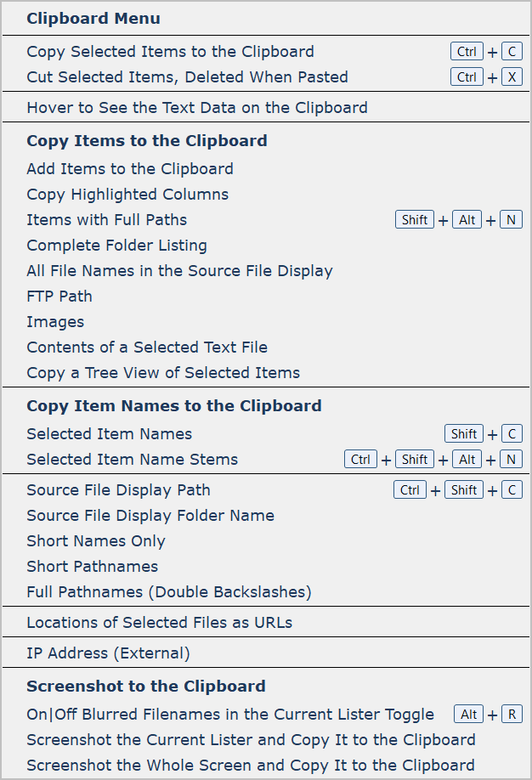Copy the FTP Path entry
Screen dimensions: 532x780
pyautogui.click(x=59, y=296)
